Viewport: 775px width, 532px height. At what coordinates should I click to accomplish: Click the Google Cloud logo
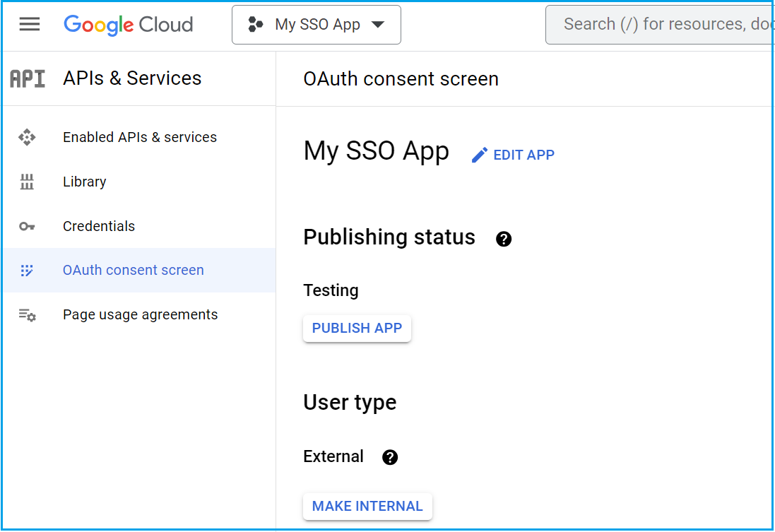(129, 25)
